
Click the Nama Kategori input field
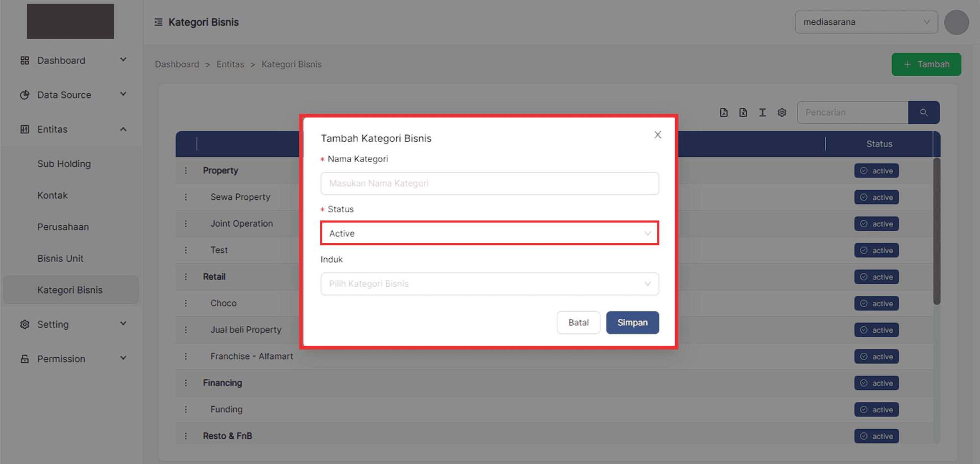pos(489,184)
